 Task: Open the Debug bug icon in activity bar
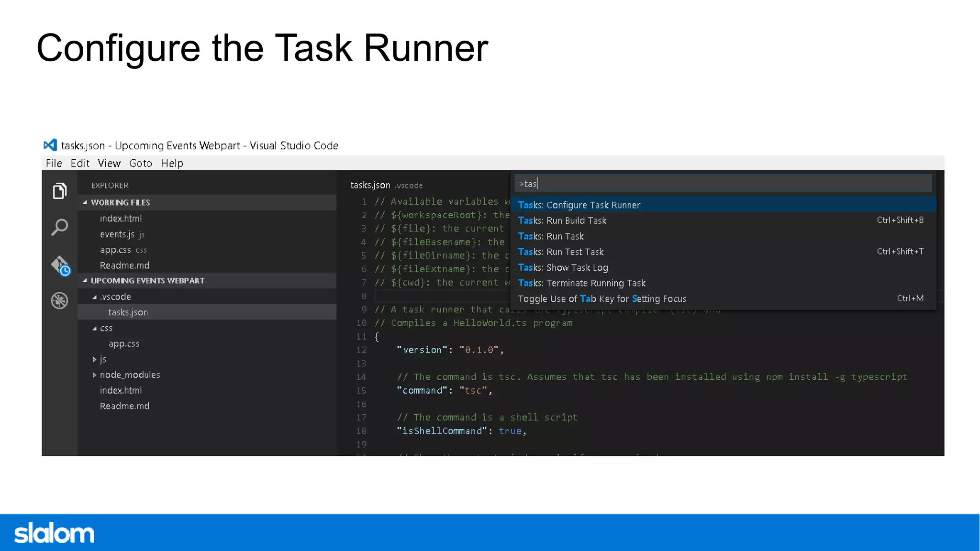[60, 300]
